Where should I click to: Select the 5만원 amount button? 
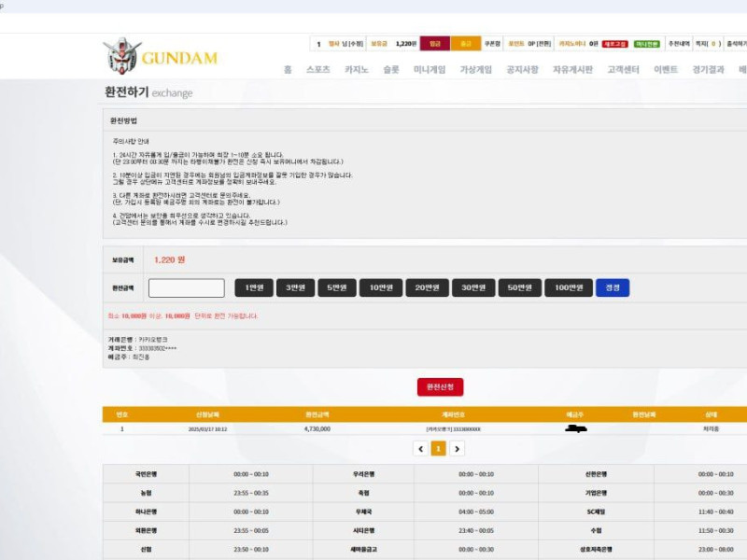tap(336, 287)
